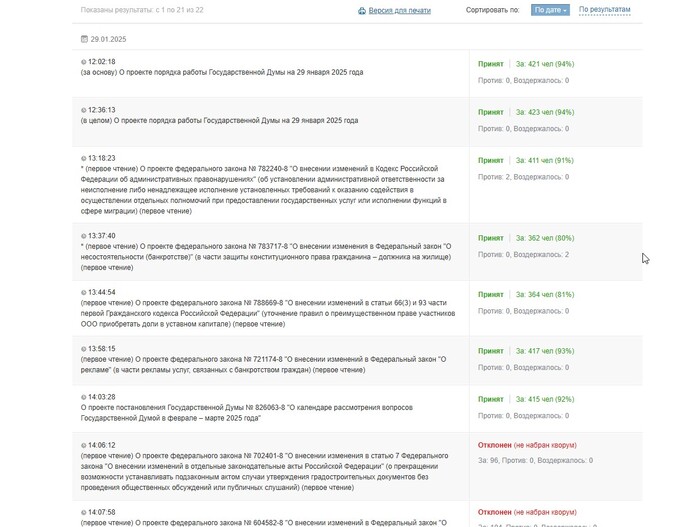The image size is (700, 527).
Task: Click the "Принят" result with 421 votes for
Action: [491, 62]
